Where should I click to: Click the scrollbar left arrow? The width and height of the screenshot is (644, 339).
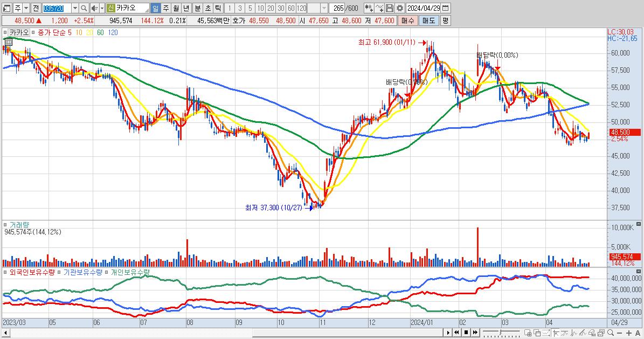tap(6, 332)
